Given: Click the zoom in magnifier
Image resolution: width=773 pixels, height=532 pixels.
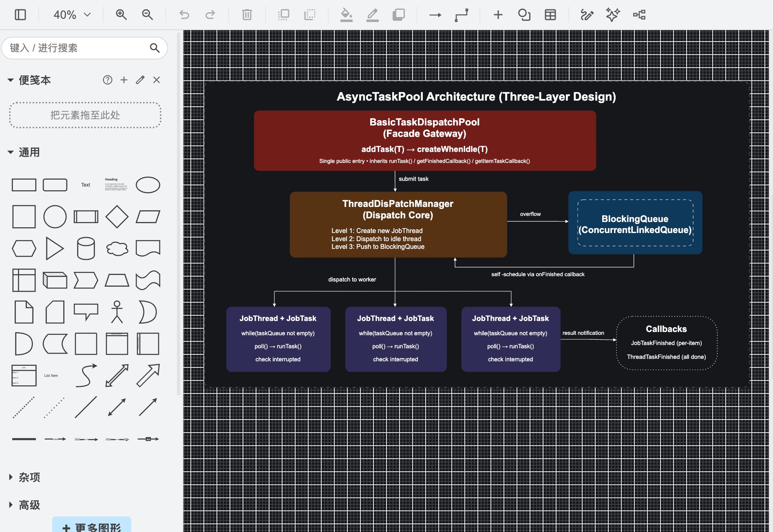Looking at the screenshot, I should [x=121, y=15].
